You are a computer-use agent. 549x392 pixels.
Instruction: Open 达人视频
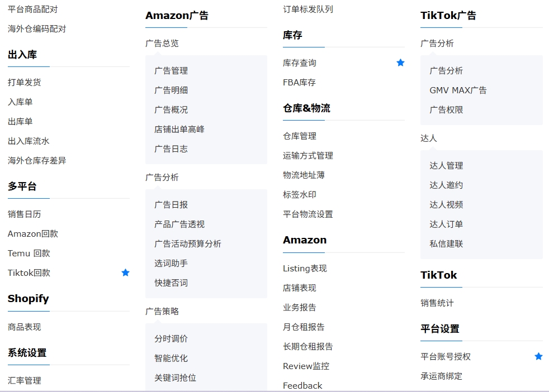447,204
